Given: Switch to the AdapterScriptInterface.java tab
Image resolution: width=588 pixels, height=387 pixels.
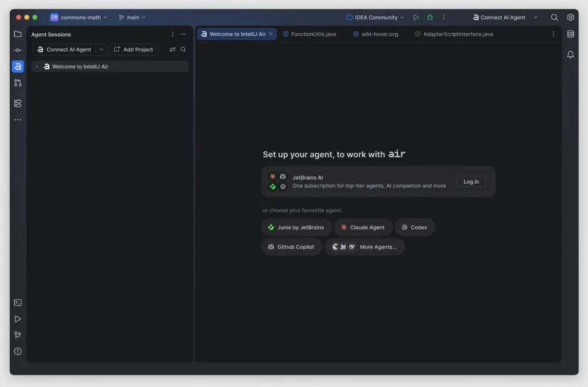Looking at the screenshot, I should (454, 34).
